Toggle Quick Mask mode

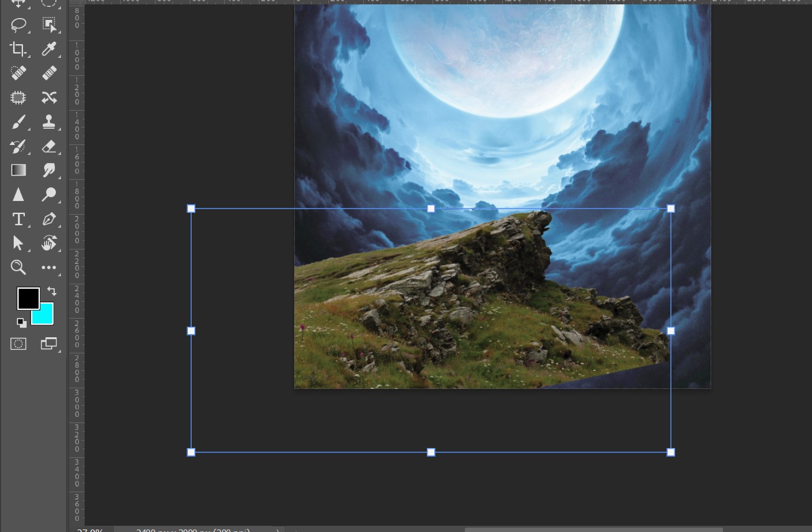(19, 343)
